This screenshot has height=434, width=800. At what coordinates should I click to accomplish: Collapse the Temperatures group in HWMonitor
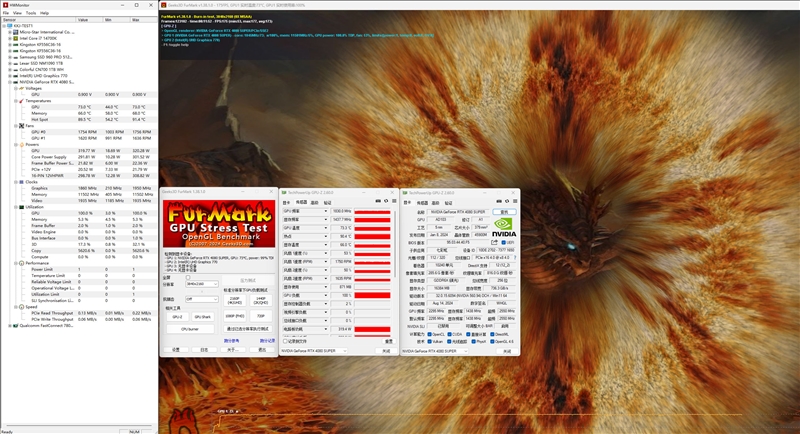coord(16,101)
